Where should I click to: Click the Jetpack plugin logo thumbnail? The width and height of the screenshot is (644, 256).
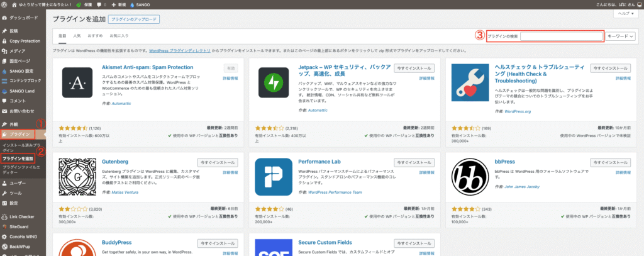[x=274, y=83]
